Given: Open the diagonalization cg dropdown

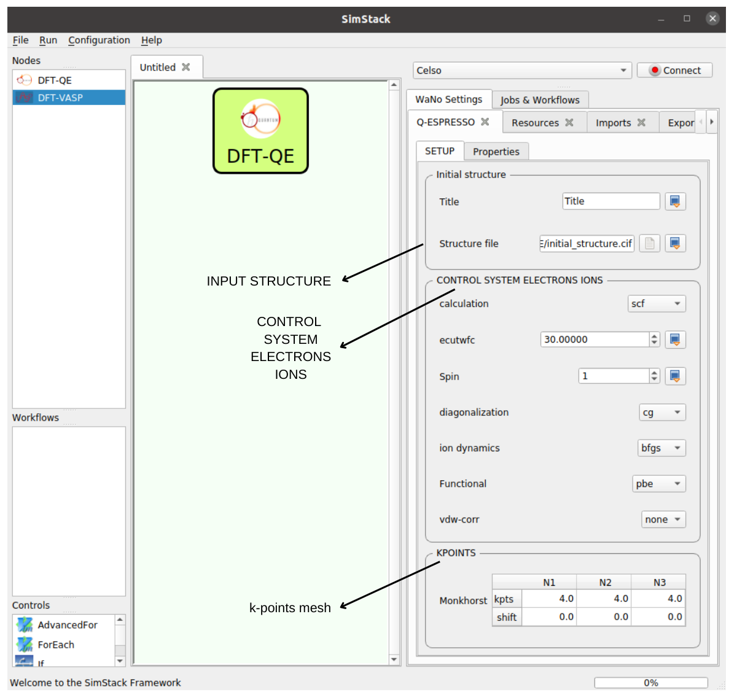Looking at the screenshot, I should click(662, 413).
